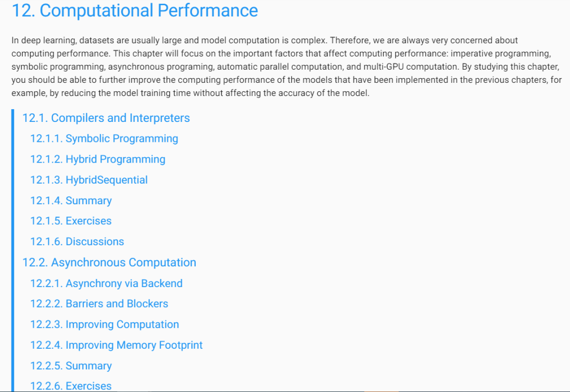Open the 12.1 Compilers and Interpreters section
Image resolution: width=570 pixels, height=392 pixels.
106,118
